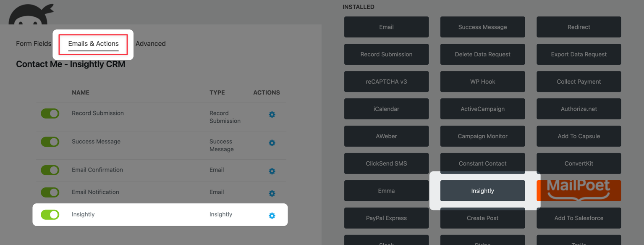Add the ActiveCampaign integration

click(x=482, y=109)
